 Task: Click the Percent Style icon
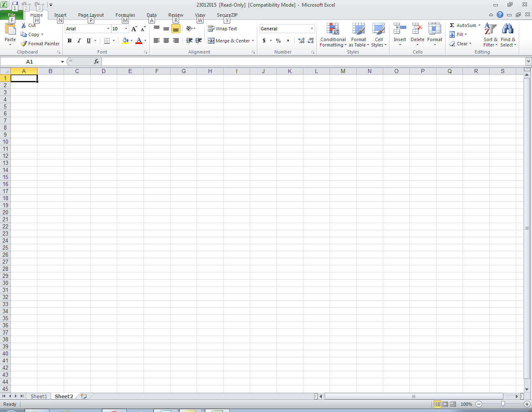tap(278, 41)
